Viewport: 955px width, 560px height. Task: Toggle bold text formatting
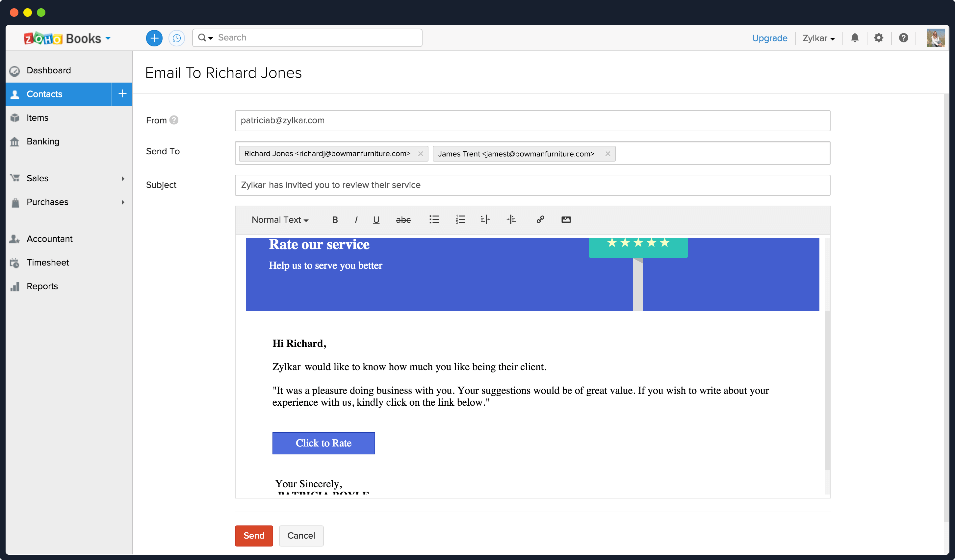click(335, 220)
